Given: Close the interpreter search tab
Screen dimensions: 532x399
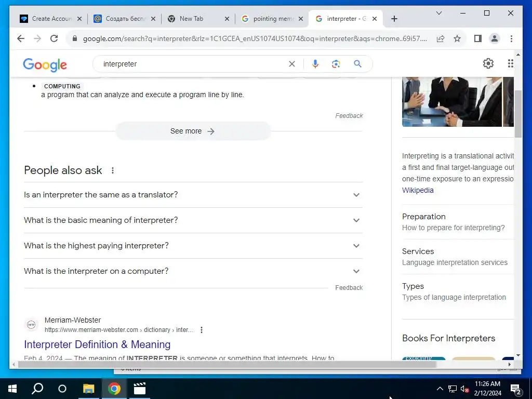Looking at the screenshot, I should 375,19.
